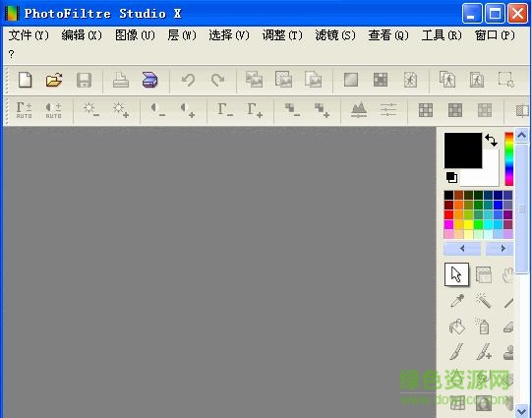Click the Gamma minus icon
532x418 pixels.
pyautogui.click(x=225, y=110)
